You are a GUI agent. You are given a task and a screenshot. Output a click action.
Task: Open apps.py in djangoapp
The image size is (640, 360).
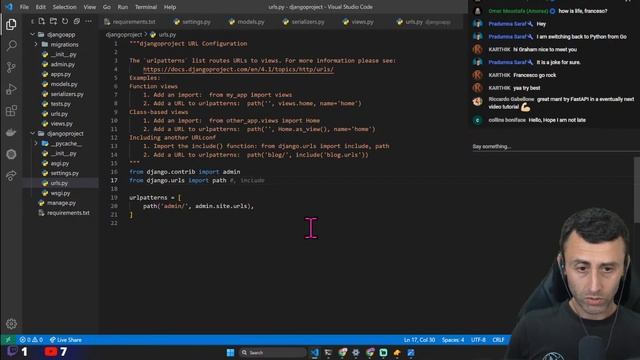[60, 74]
